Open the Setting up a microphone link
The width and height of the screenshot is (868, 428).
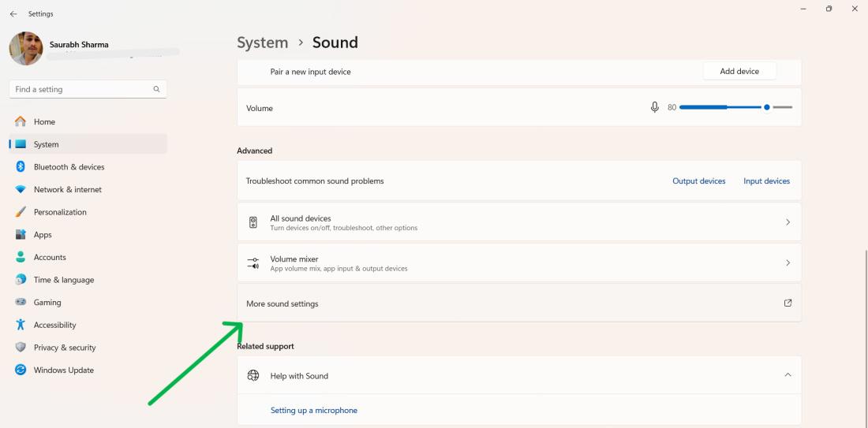(314, 411)
